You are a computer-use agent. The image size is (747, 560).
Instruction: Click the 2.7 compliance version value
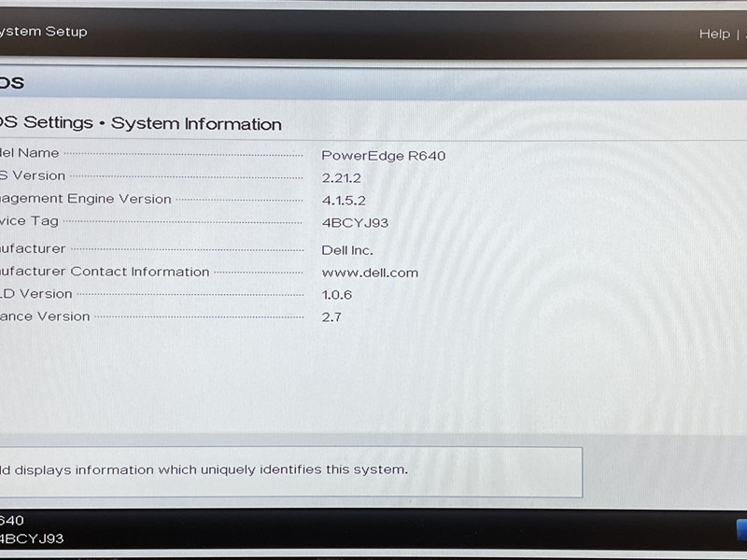point(331,317)
